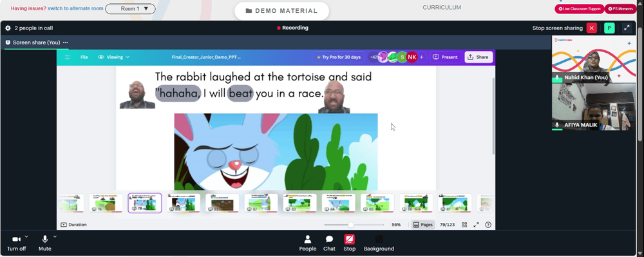
Task: Show the +42 collaborators list
Action: point(374,57)
